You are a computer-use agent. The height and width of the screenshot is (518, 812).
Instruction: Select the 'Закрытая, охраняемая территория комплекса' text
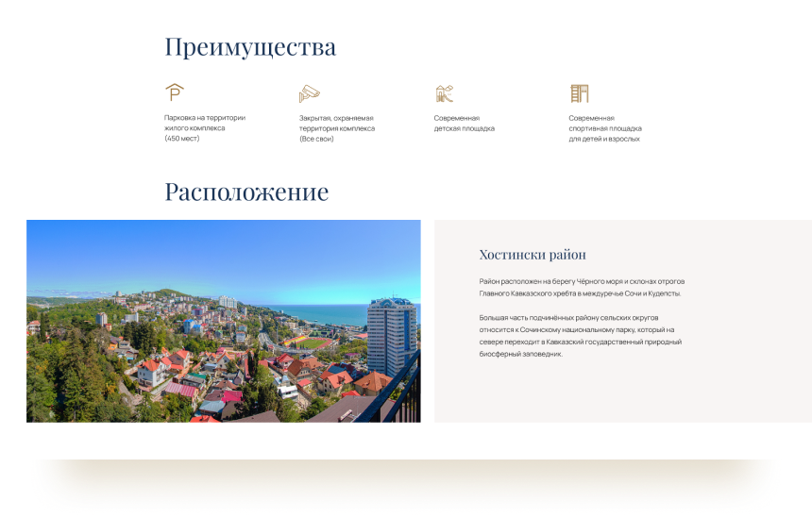(x=336, y=123)
